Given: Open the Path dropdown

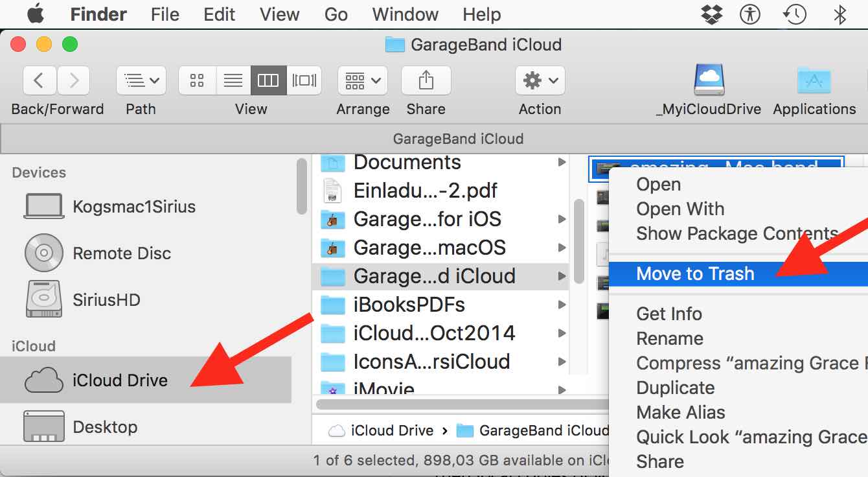Looking at the screenshot, I should (141, 80).
